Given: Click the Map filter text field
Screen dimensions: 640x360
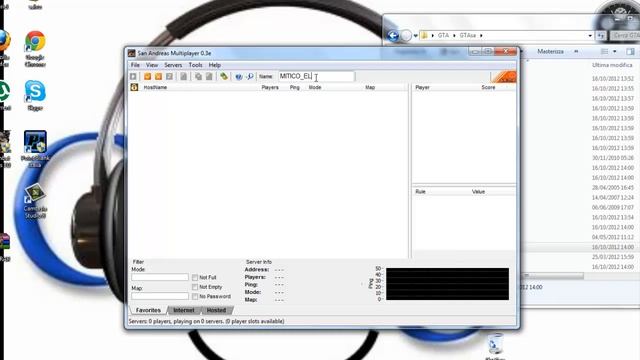Looking at the screenshot, I should pyautogui.click(x=160, y=296).
